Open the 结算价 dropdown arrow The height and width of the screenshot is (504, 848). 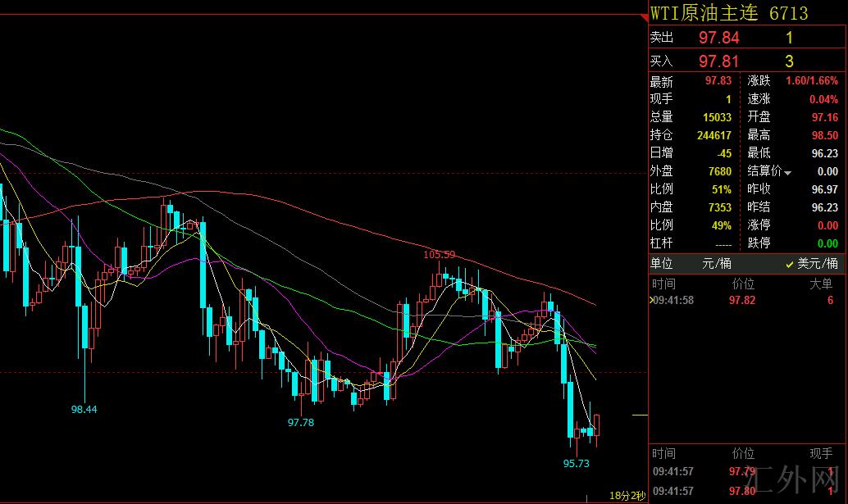787,173
